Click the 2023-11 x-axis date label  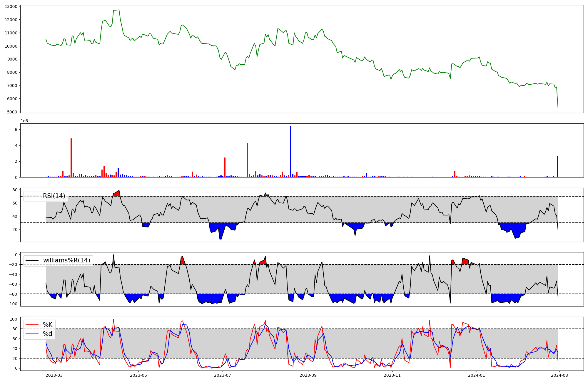coord(392,375)
